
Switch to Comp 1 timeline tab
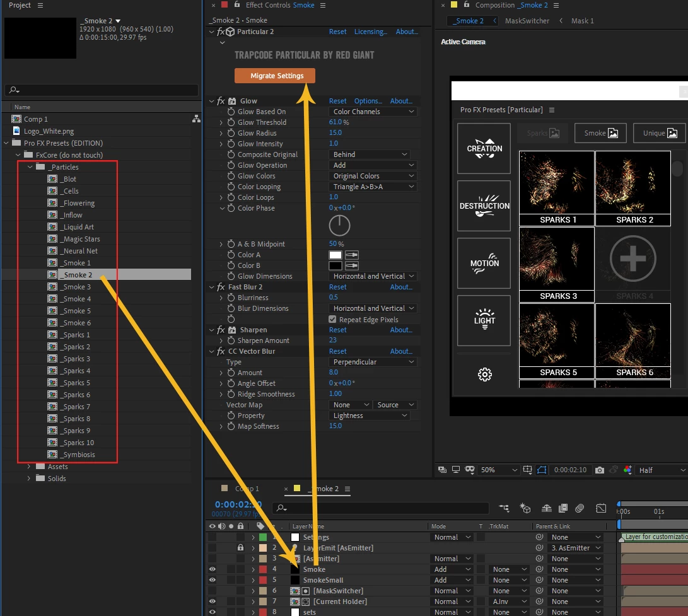coord(247,489)
